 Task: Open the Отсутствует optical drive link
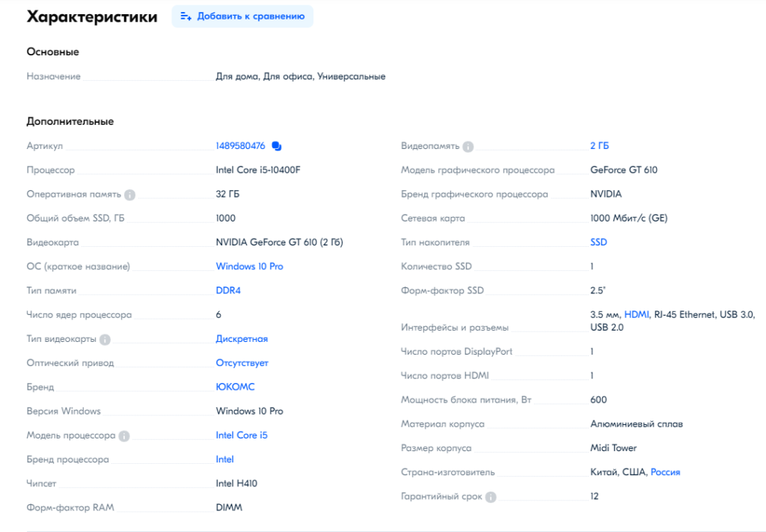point(242,362)
